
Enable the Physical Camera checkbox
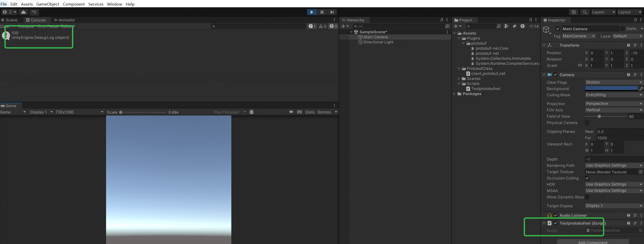point(587,123)
